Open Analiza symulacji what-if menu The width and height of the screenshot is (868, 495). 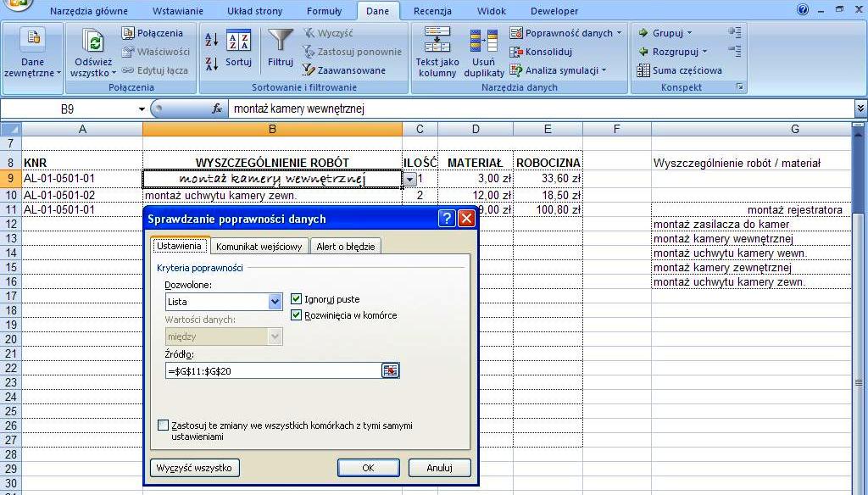click(x=558, y=70)
